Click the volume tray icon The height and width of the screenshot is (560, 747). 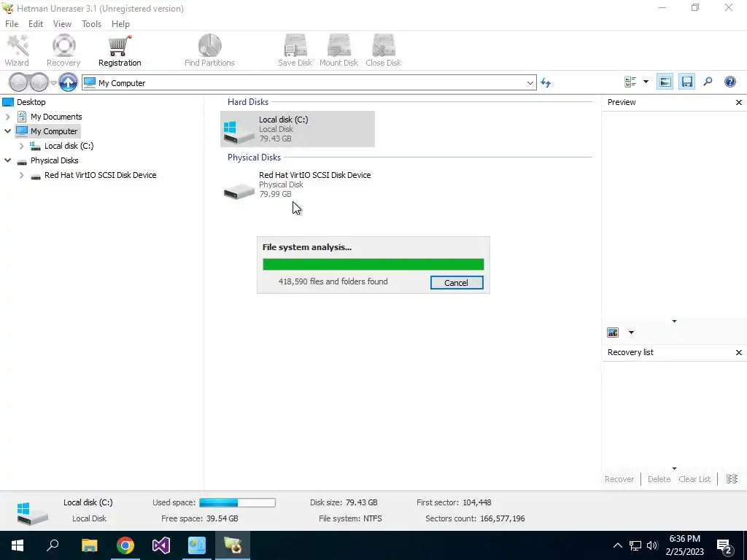[x=652, y=545]
